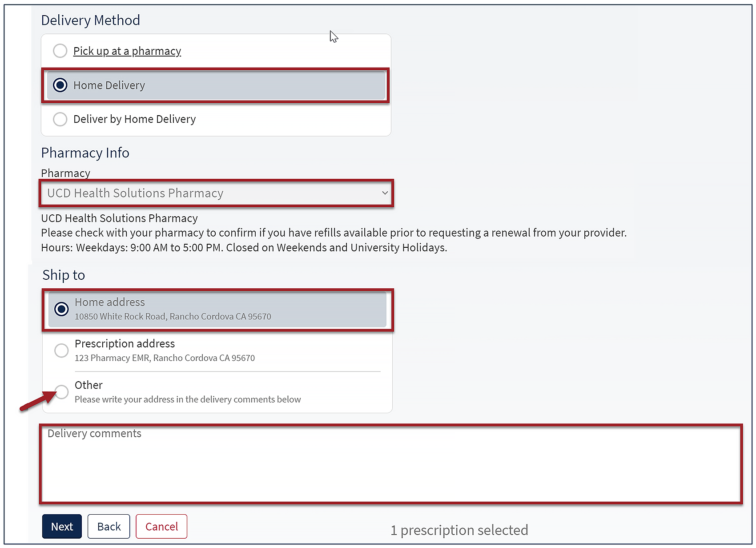
Task: Choose the 'Deliver by Home Delivery' radio button
Action: pyautogui.click(x=60, y=119)
